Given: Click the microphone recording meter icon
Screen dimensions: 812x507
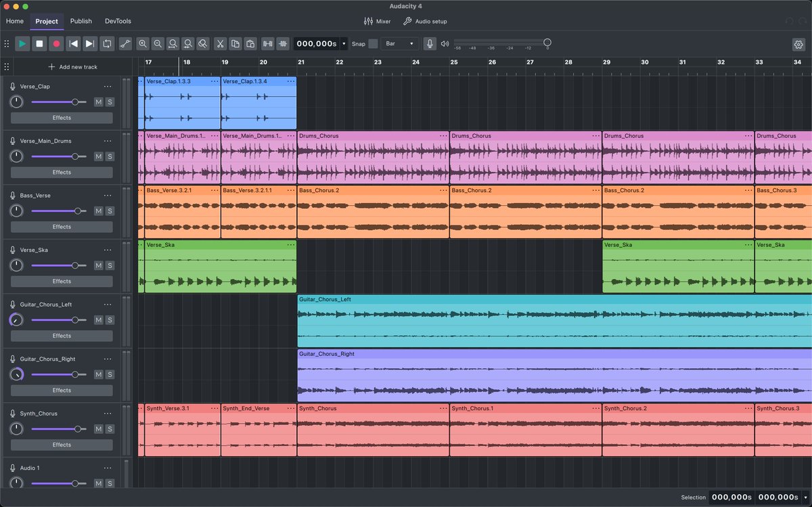Looking at the screenshot, I should coord(428,43).
